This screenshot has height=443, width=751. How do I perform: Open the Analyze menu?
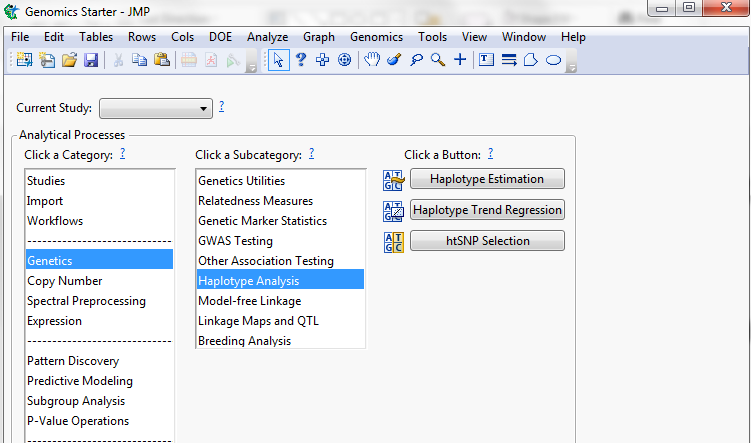[267, 37]
